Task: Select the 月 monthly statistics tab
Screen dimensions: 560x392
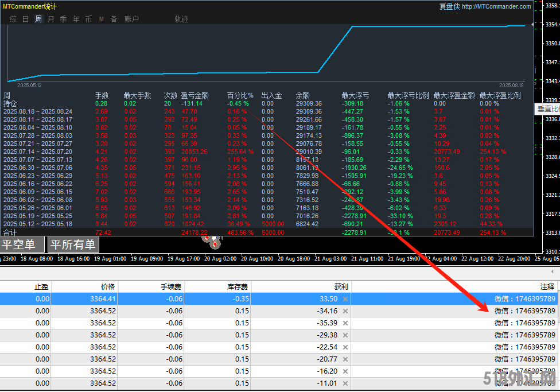Action: pos(50,19)
